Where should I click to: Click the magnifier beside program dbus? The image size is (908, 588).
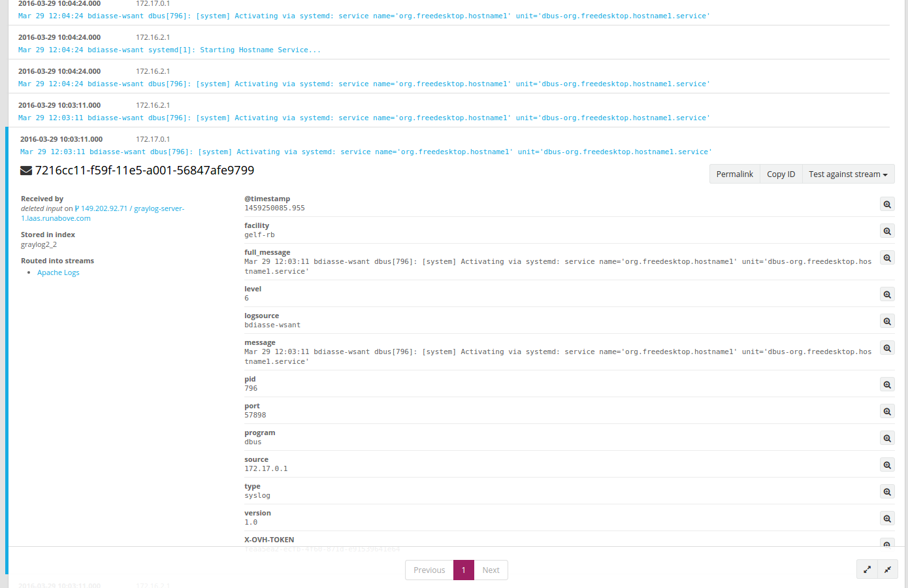[x=886, y=438]
